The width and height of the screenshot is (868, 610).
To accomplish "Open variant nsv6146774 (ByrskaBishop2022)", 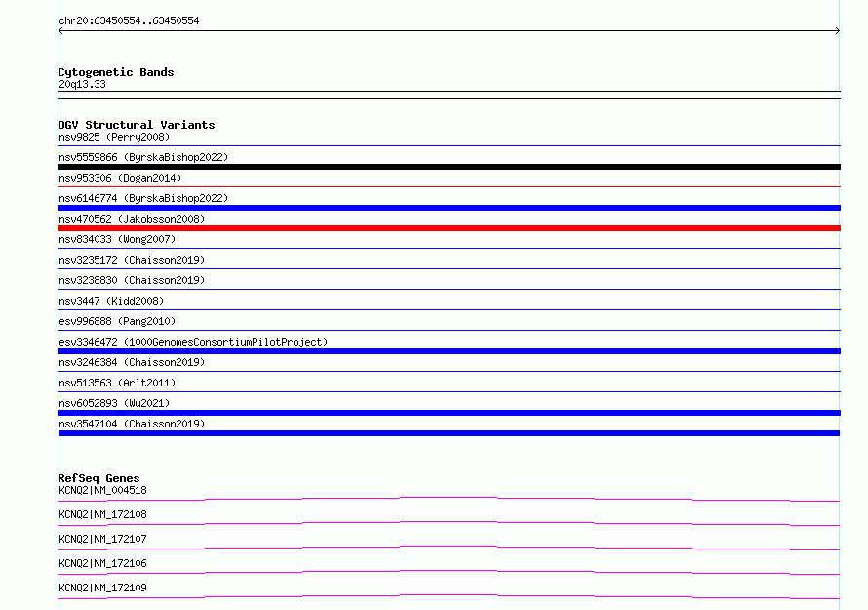I will pyautogui.click(x=143, y=198).
